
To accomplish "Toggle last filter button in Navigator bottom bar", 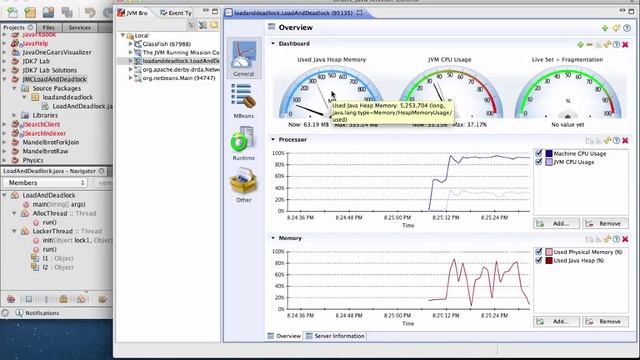I will point(102,299).
